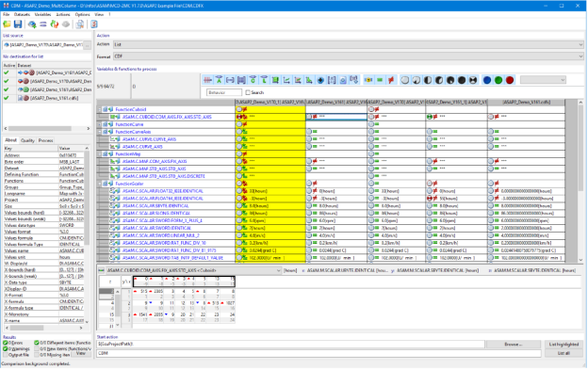Screen dimensions: 588x370
Task: Click the grey disabled cloud toolbar icon
Action: pos(66,24)
